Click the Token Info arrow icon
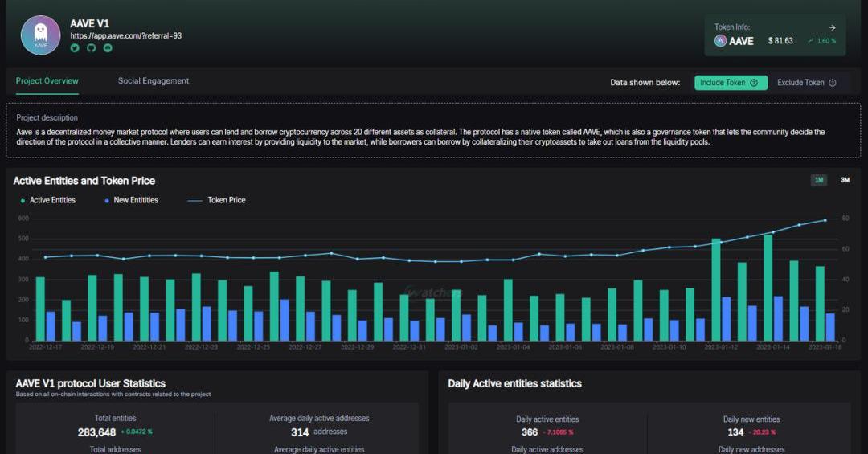 (833, 27)
